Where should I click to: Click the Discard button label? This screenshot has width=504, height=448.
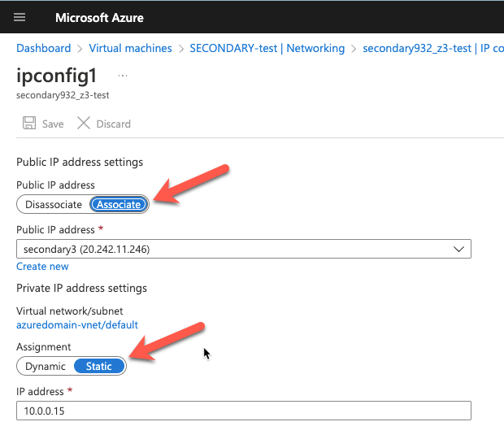point(114,124)
